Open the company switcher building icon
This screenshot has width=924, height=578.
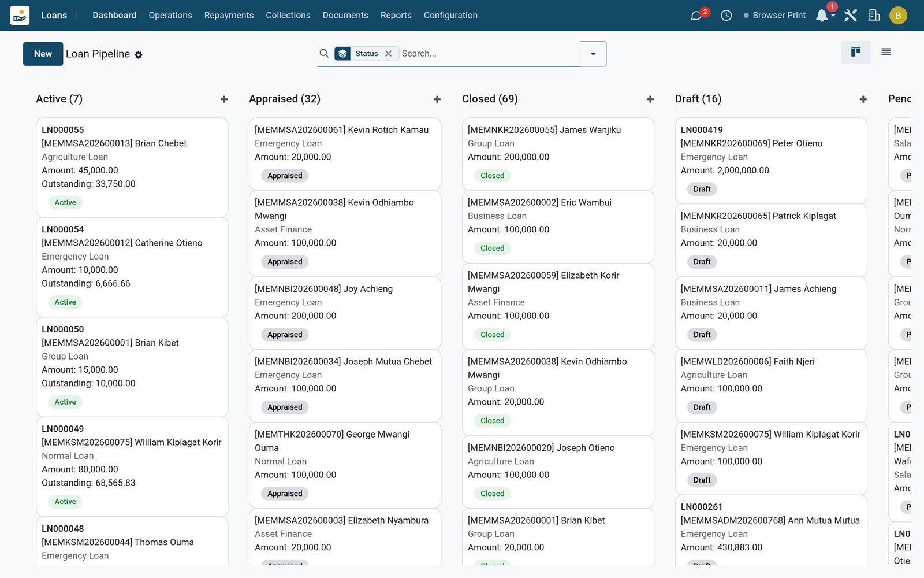coord(874,16)
